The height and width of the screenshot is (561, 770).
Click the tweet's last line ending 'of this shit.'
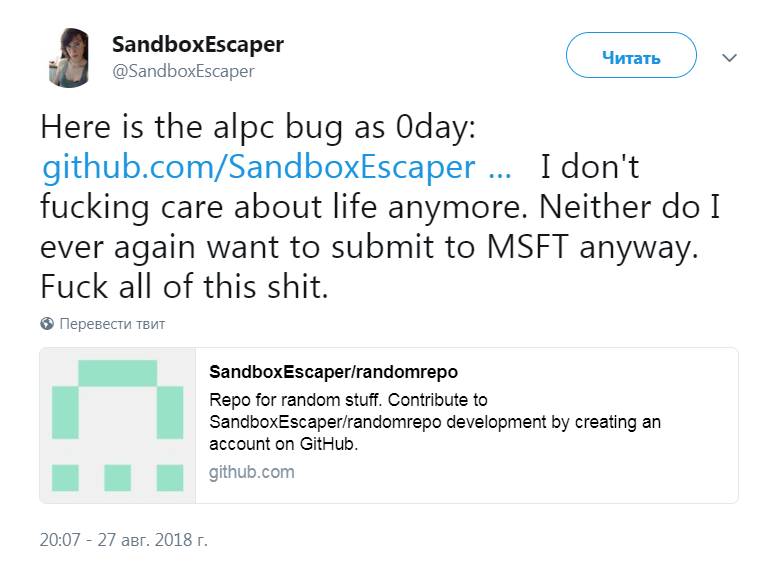[185, 286]
